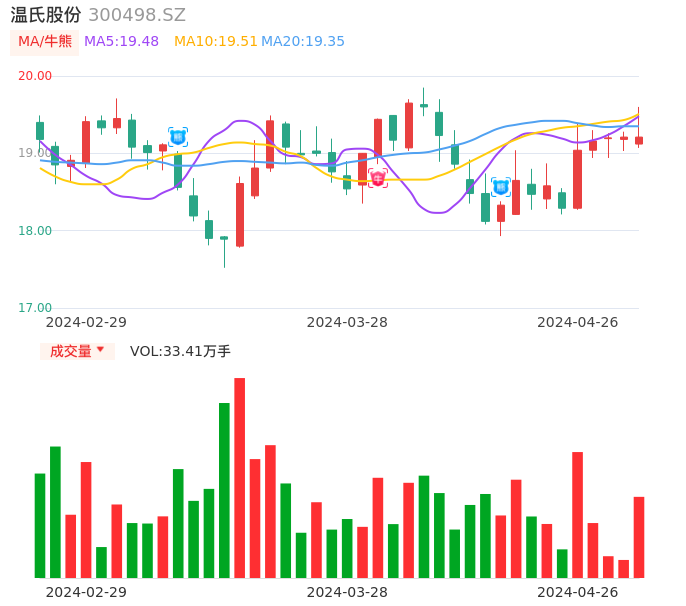Click the 20.00 price axis label
686x606 pixels.
[x=36, y=76]
